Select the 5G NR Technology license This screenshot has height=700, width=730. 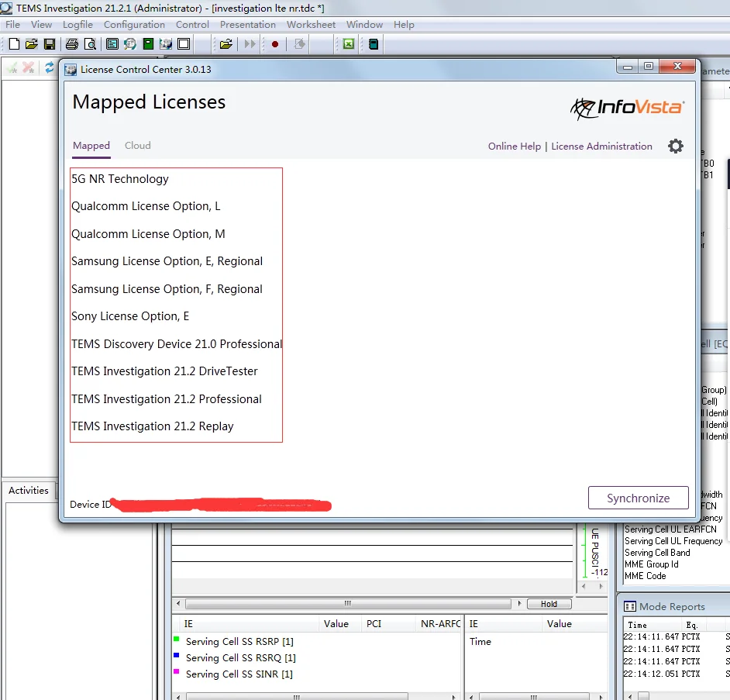[x=120, y=179]
